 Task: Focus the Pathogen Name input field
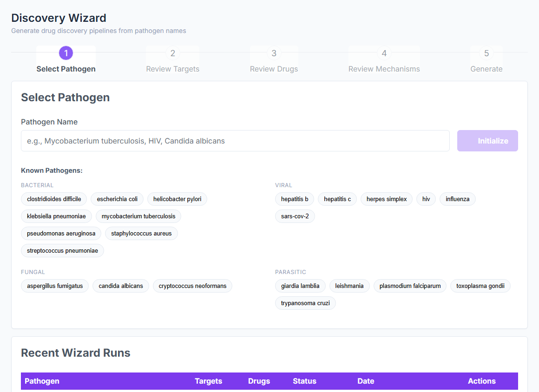[235, 141]
